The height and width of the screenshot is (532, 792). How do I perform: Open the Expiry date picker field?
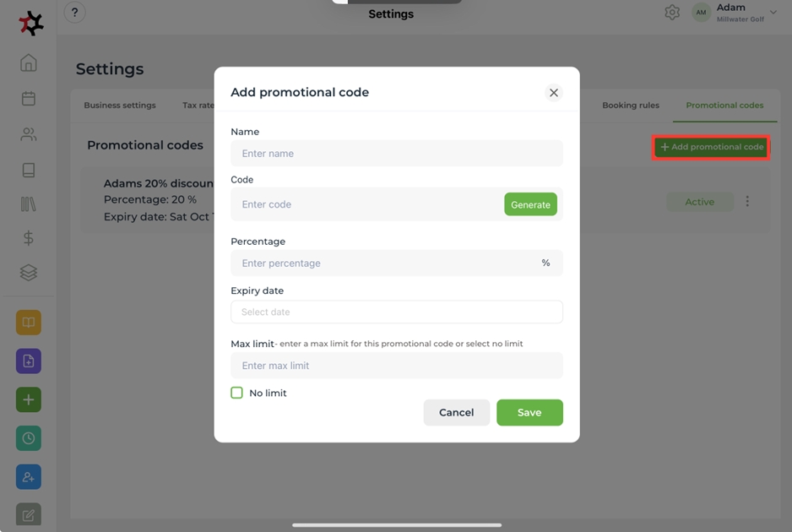click(397, 312)
